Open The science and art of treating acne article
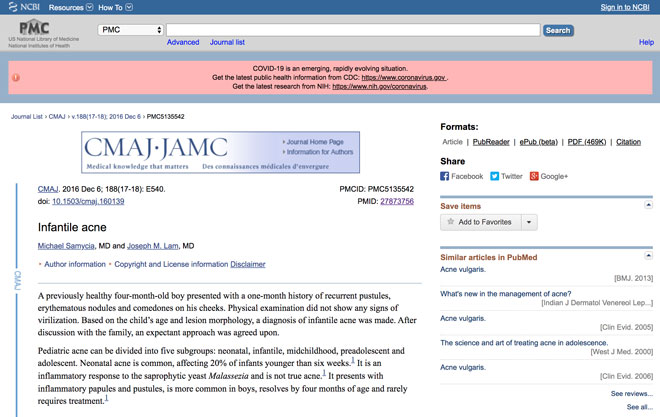Image resolution: width=660 pixels, height=417 pixels. tap(524, 343)
